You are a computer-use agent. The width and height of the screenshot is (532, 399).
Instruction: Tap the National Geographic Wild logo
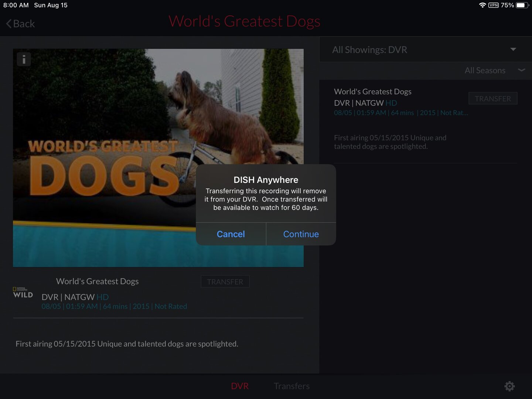(x=23, y=293)
